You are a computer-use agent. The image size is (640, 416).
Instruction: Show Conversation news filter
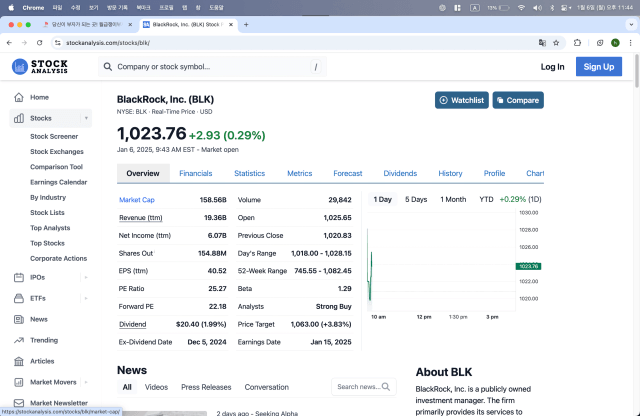(x=267, y=387)
